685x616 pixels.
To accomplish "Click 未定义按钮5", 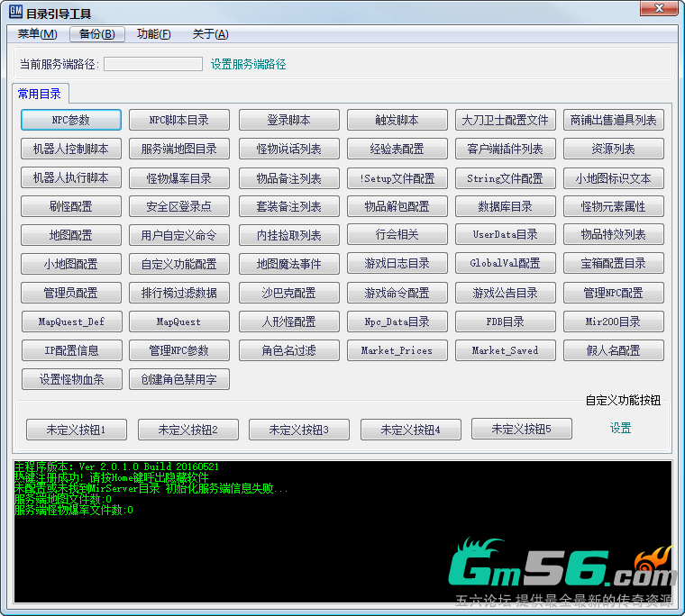I will pos(522,429).
